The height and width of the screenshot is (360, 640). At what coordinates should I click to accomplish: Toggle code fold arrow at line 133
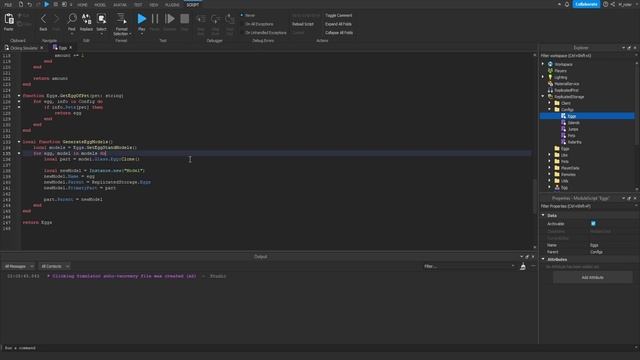(x=19, y=142)
